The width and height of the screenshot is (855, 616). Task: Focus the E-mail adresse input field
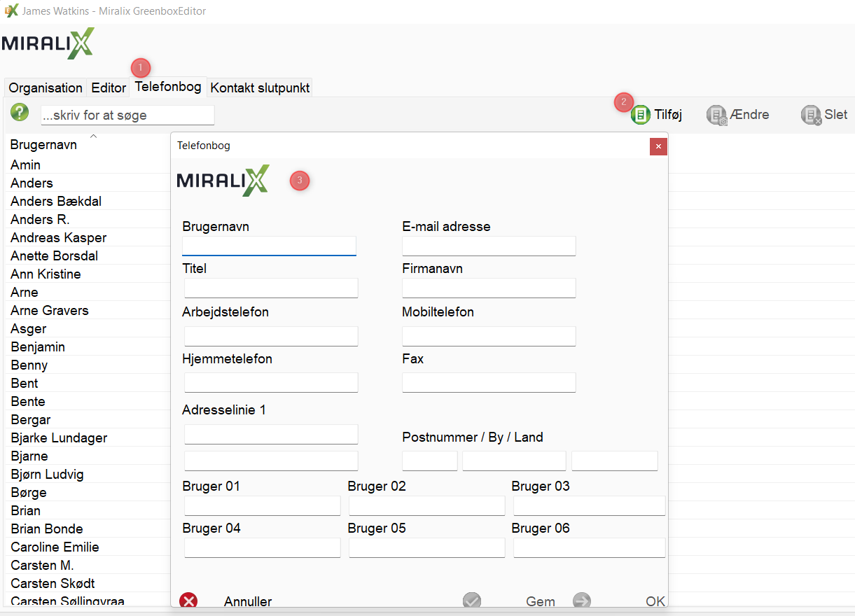489,246
